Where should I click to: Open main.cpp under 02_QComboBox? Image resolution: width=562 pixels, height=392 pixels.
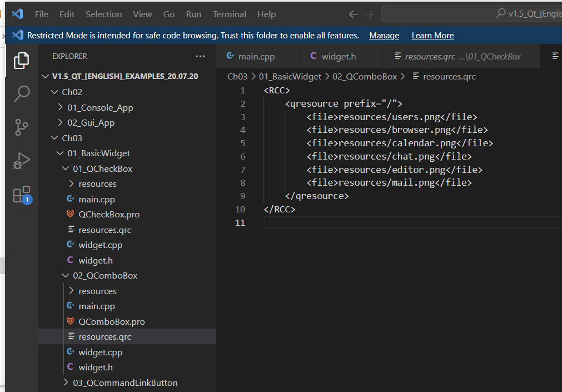pyautogui.click(x=127, y=306)
